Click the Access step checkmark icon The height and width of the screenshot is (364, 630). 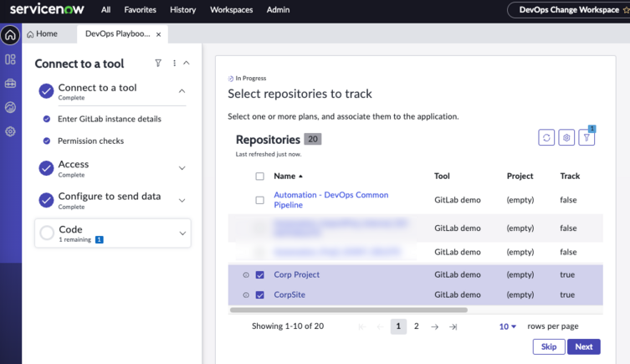point(46,168)
